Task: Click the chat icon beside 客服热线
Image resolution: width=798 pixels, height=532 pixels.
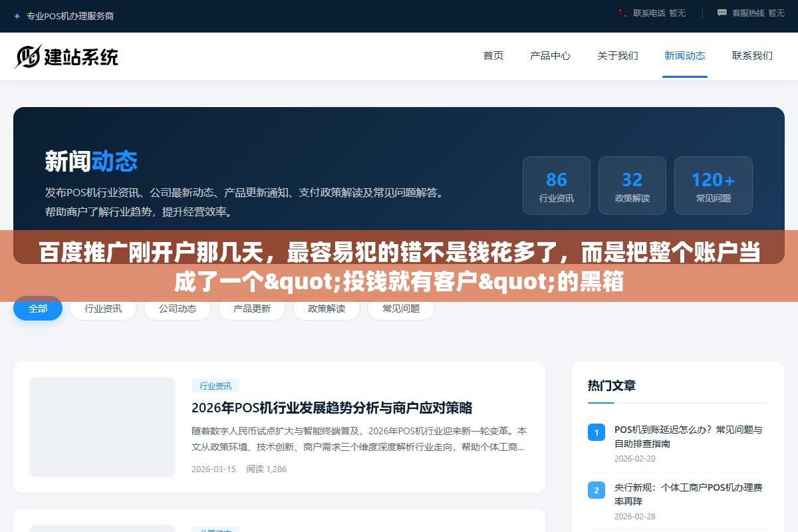Action: coord(722,13)
